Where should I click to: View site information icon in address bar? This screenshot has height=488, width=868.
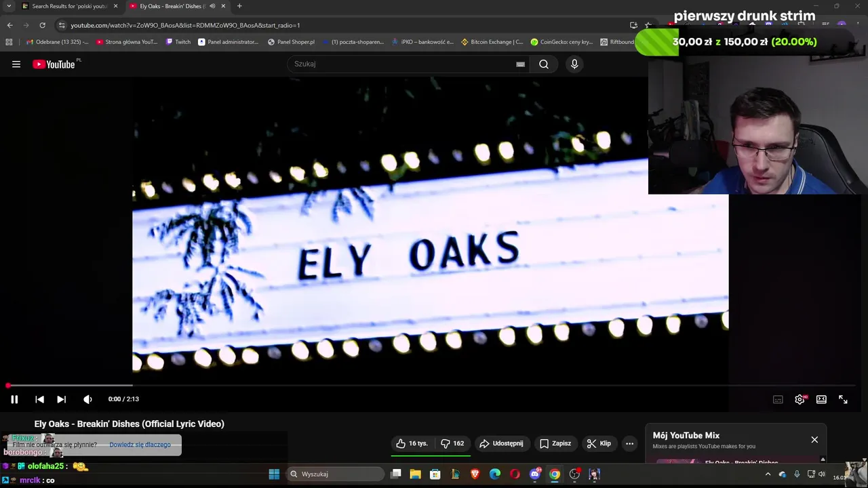click(62, 25)
